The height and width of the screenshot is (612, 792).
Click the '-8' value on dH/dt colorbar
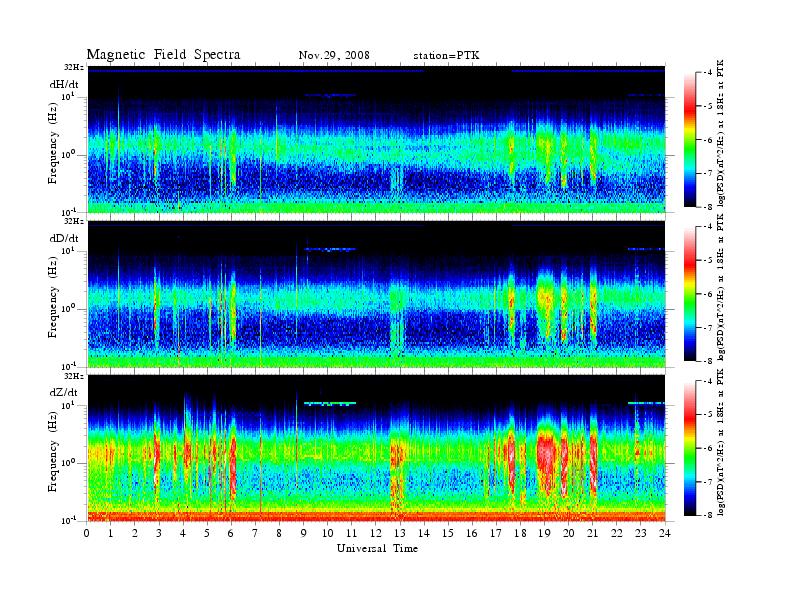(x=707, y=207)
